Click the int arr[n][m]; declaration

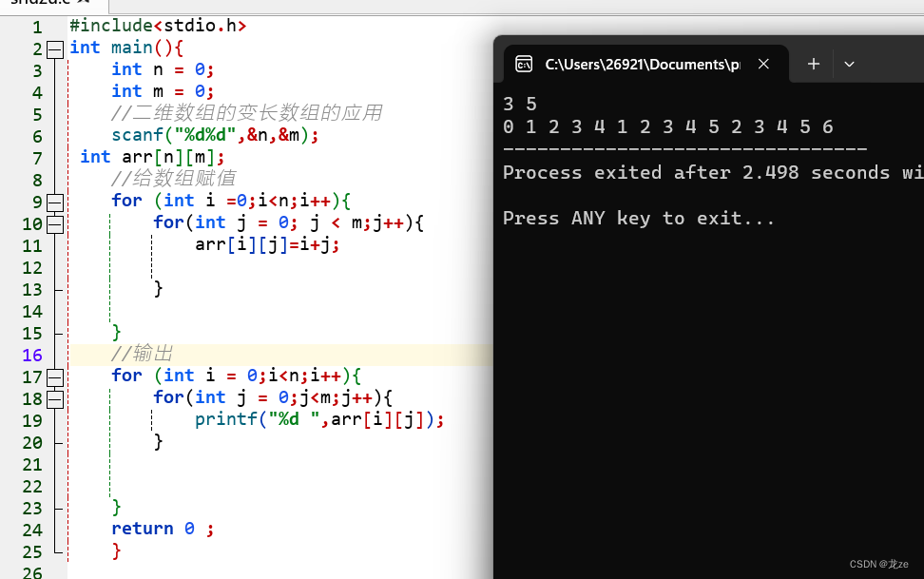(x=152, y=157)
